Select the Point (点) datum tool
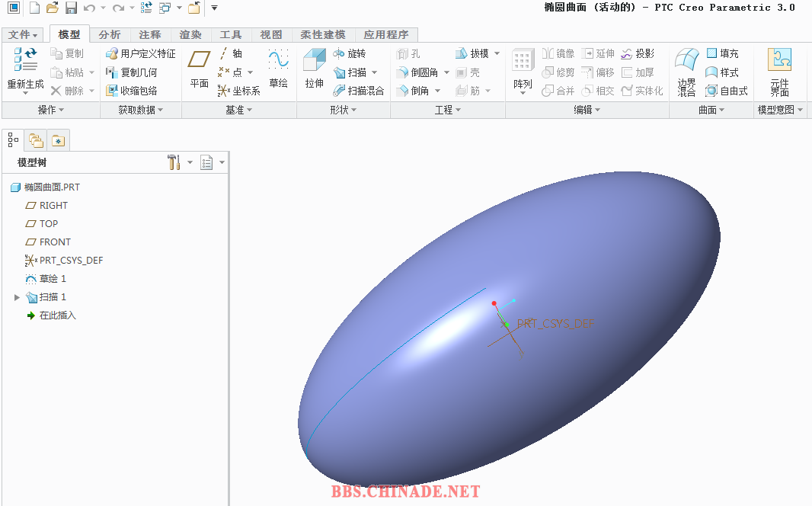The height and width of the screenshot is (506, 812). tap(231, 72)
